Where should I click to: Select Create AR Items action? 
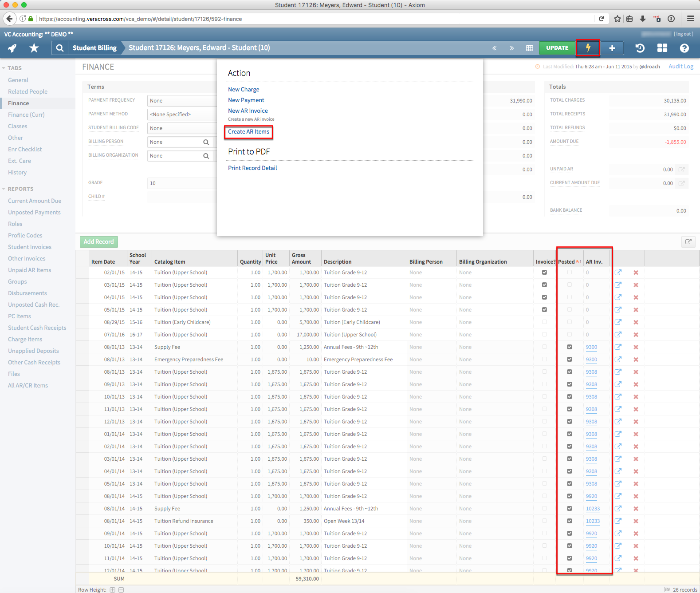coord(248,132)
